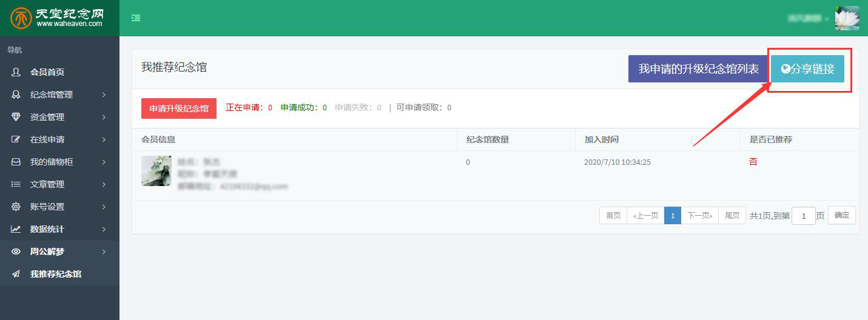Click the blurred username dropdown in header
Screen dimensions: 868x320
pyautogui.click(x=808, y=18)
